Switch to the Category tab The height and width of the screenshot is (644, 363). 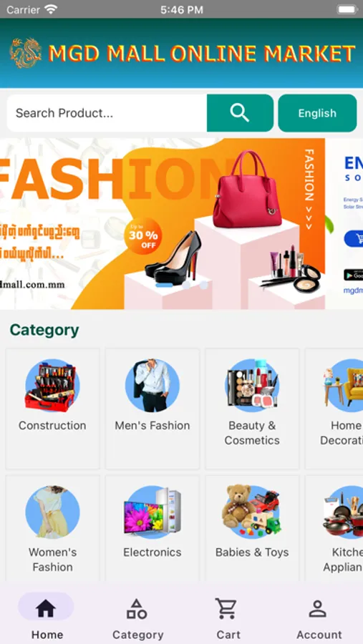137,618
